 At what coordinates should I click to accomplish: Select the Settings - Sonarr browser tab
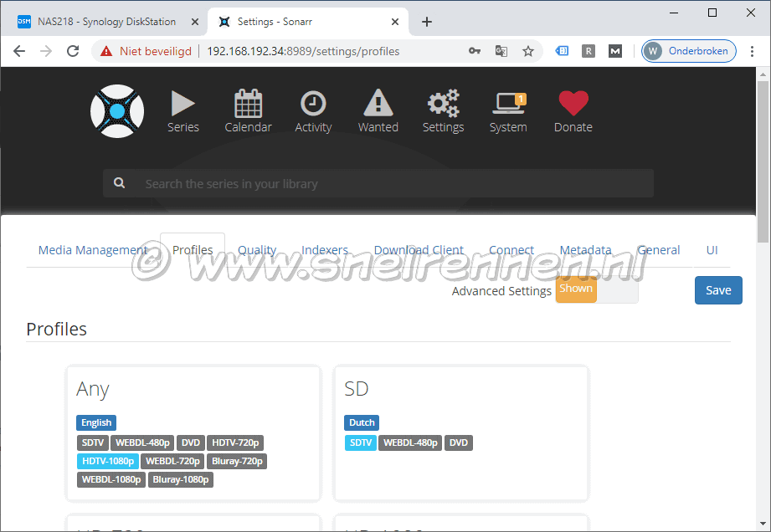[308, 22]
